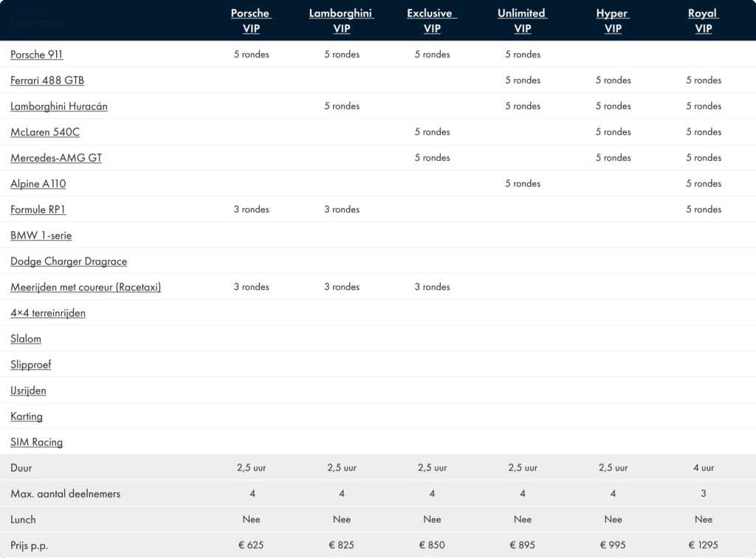This screenshot has width=756, height=558.
Task: Click the Max. aantal deelnemers label
Action: click(66, 494)
